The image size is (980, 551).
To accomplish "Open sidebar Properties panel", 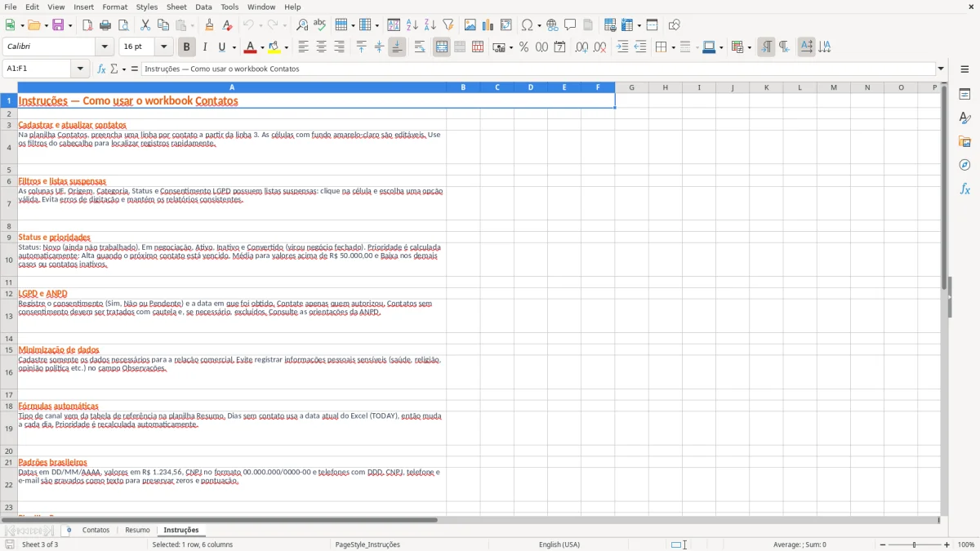I will pyautogui.click(x=964, y=95).
